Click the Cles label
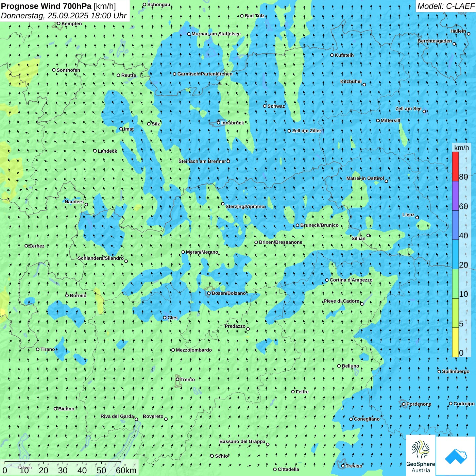 coord(172,318)
